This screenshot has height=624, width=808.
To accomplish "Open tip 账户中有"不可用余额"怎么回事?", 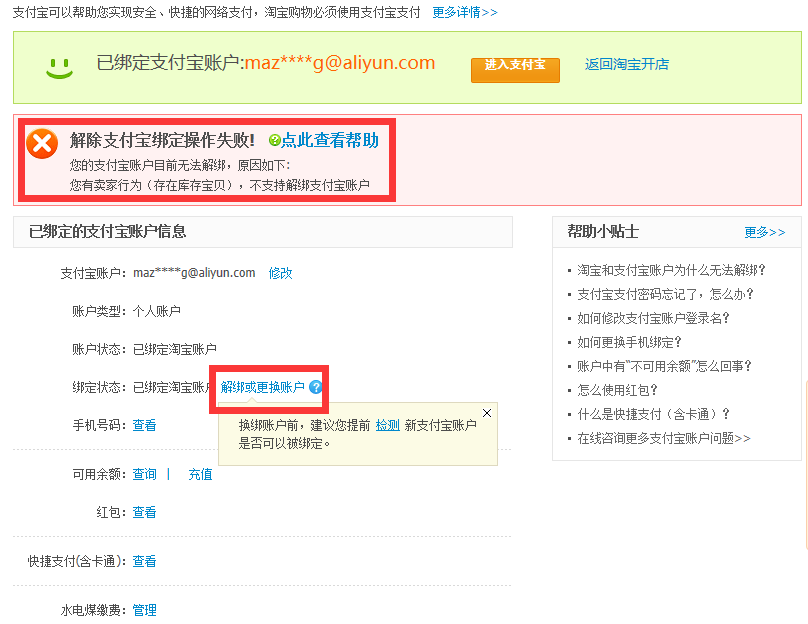I will pyautogui.click(x=664, y=366).
